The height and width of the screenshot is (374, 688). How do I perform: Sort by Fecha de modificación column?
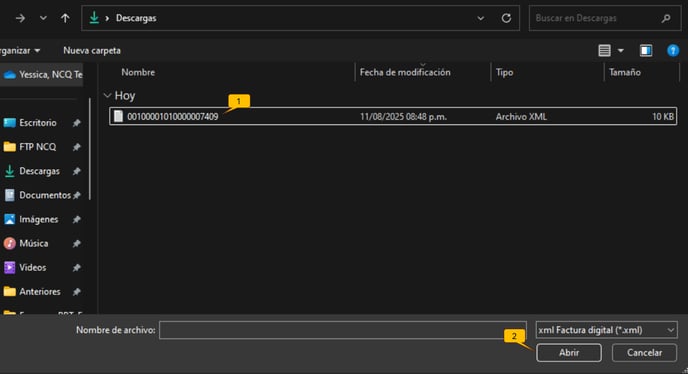click(x=405, y=72)
